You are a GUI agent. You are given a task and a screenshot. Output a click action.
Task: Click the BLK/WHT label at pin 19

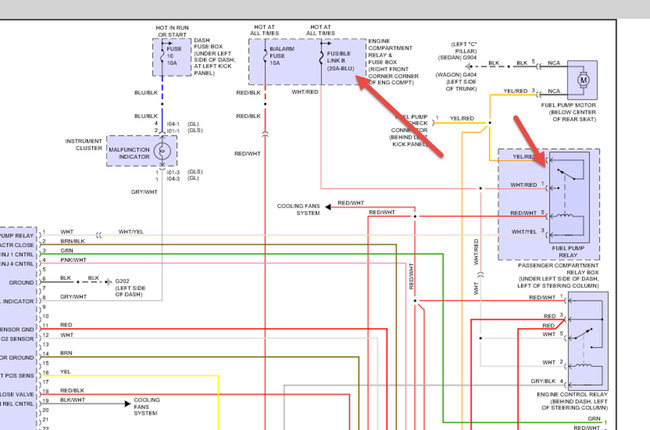pos(73,400)
